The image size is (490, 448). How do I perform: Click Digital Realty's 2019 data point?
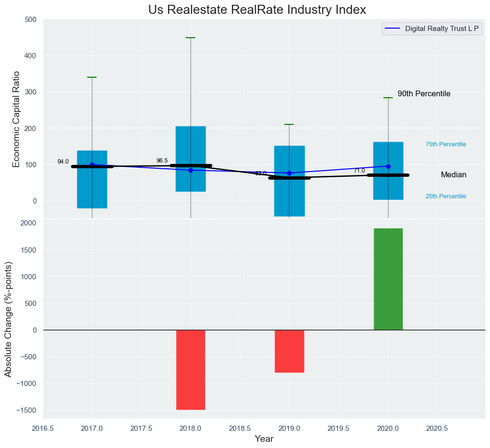289,173
